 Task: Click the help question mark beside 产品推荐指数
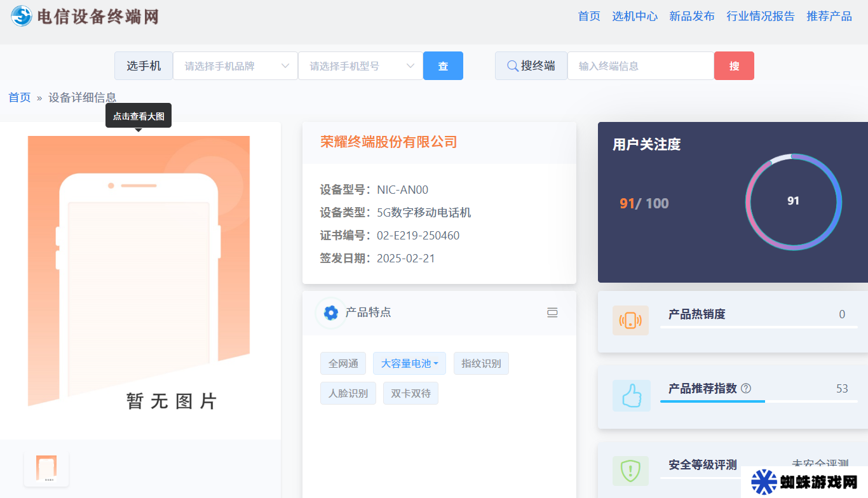pos(746,388)
